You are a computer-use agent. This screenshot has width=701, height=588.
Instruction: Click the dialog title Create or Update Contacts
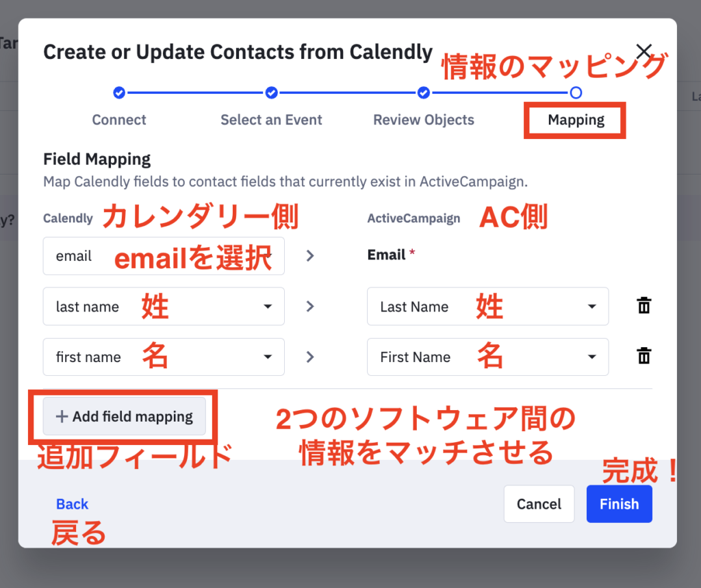[x=238, y=52]
